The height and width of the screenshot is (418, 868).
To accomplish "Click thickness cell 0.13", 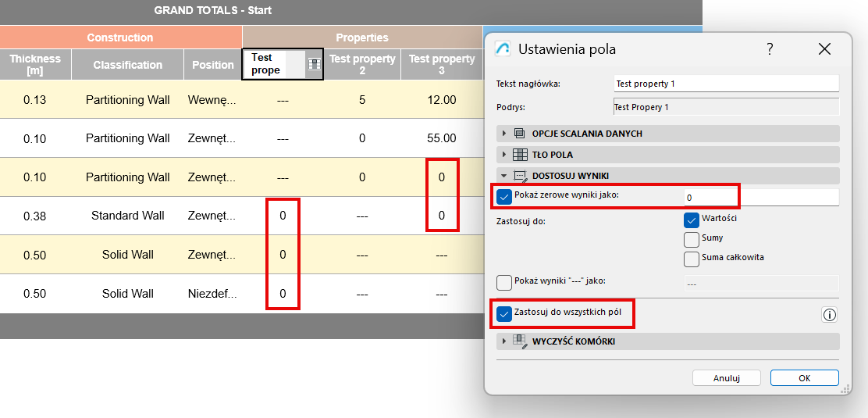I will (x=35, y=100).
